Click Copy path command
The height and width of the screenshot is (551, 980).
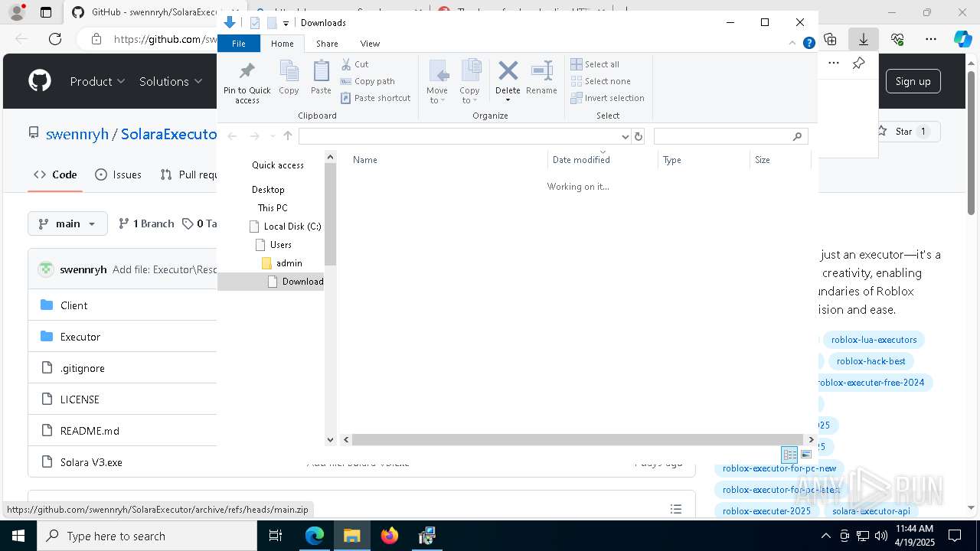[x=367, y=81]
